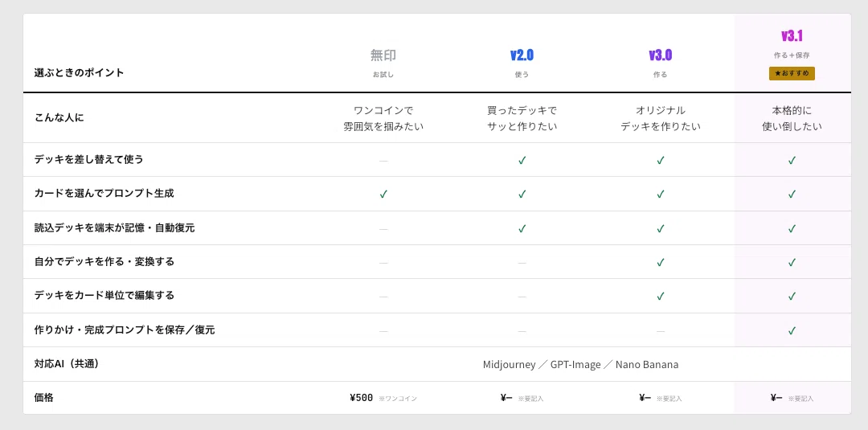This screenshot has height=430, width=868.
Task: Click the Midjourney / GPT-Image / Nano Banana text
Action: pyautogui.click(x=580, y=365)
